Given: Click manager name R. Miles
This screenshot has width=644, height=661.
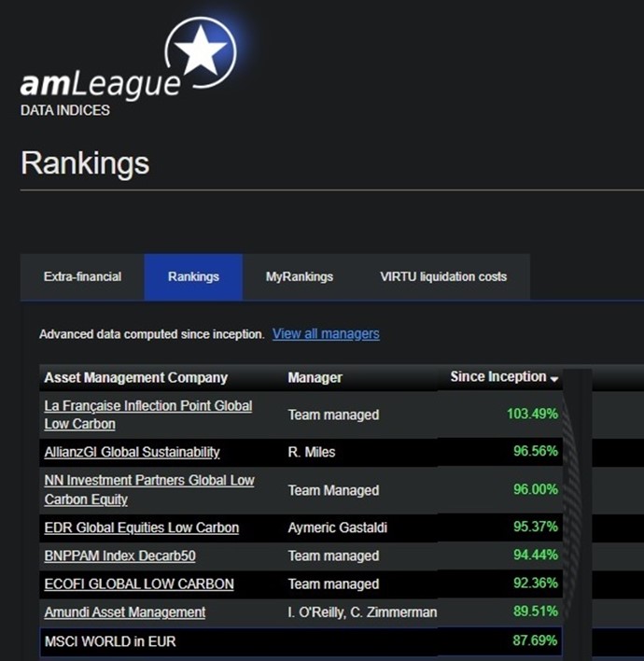Looking at the screenshot, I should tap(312, 452).
